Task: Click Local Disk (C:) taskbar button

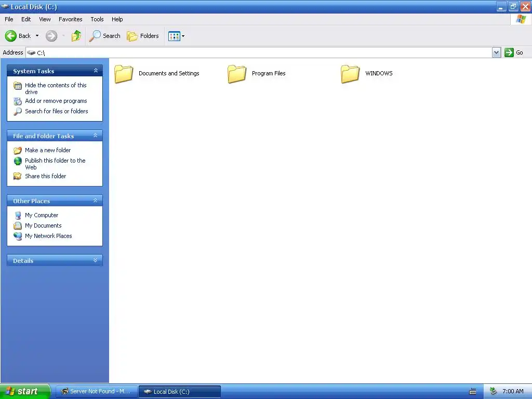Action: (x=180, y=392)
